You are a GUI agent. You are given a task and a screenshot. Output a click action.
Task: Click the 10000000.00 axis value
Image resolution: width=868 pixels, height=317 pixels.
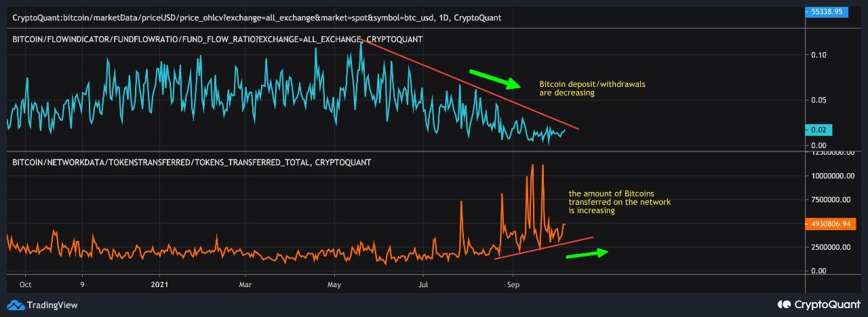(x=833, y=176)
